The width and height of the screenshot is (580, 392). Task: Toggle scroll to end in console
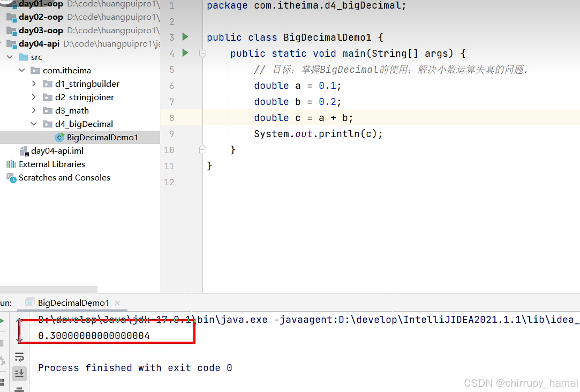(x=19, y=373)
